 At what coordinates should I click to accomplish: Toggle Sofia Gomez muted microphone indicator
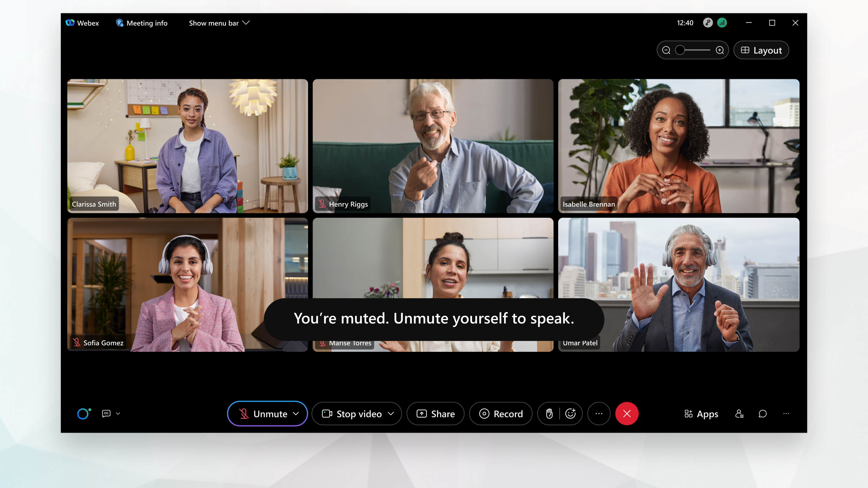[x=76, y=343]
